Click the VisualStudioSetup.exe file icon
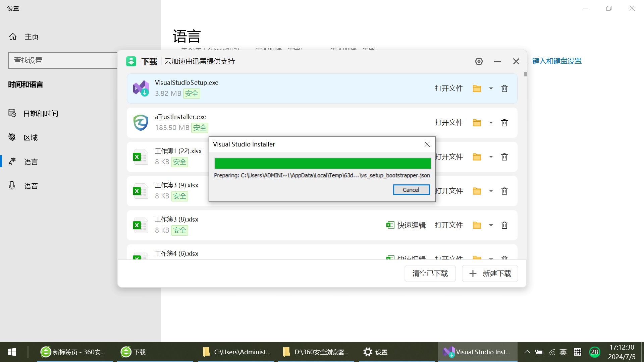The image size is (644, 362). click(141, 88)
